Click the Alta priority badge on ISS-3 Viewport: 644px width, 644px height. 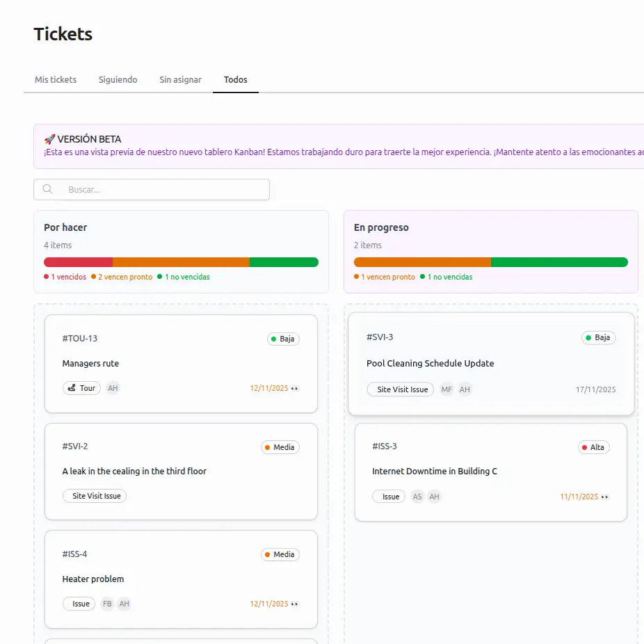(593, 447)
